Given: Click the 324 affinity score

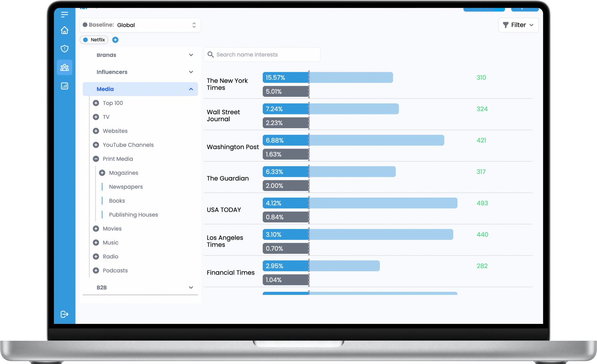Looking at the screenshot, I should (482, 109).
